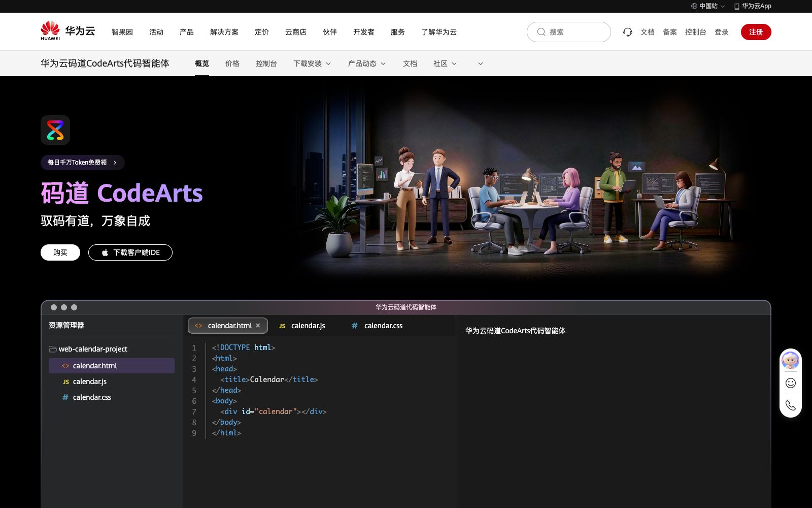Expand the 社区 dropdown menu
Image resolution: width=812 pixels, height=508 pixels.
coord(454,63)
